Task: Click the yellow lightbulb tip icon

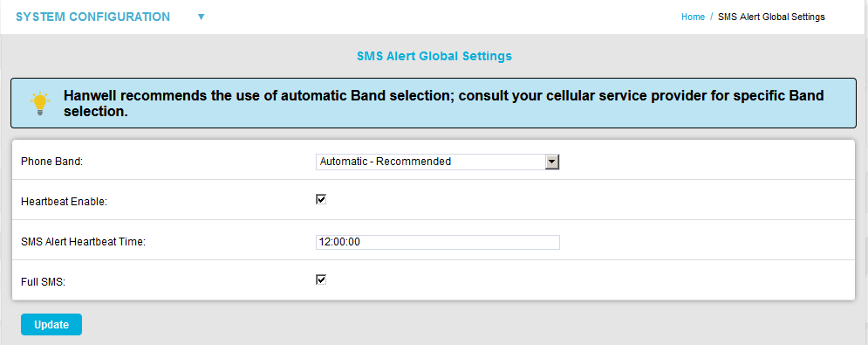Action: pos(40,104)
